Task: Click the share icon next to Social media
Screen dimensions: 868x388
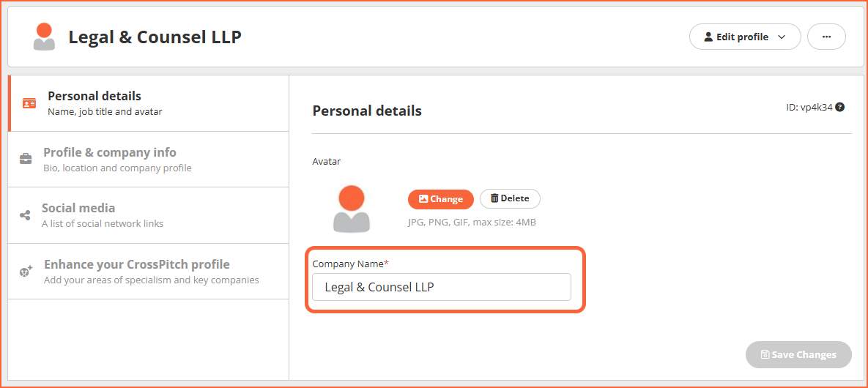Action: [x=25, y=215]
